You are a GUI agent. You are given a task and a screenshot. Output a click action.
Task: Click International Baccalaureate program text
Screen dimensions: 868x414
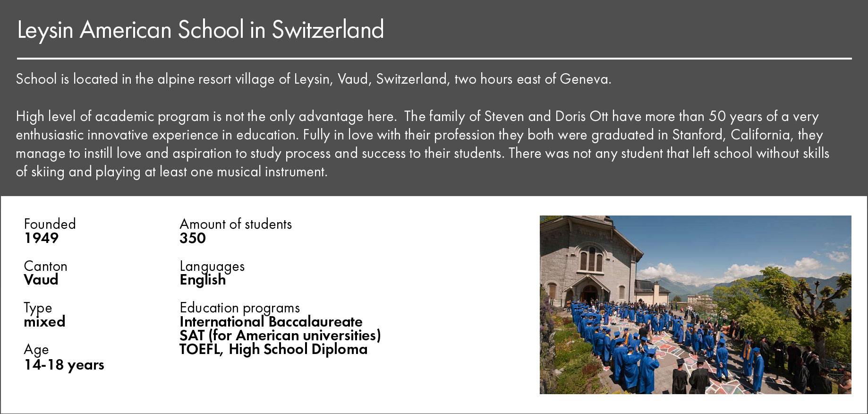(x=271, y=322)
